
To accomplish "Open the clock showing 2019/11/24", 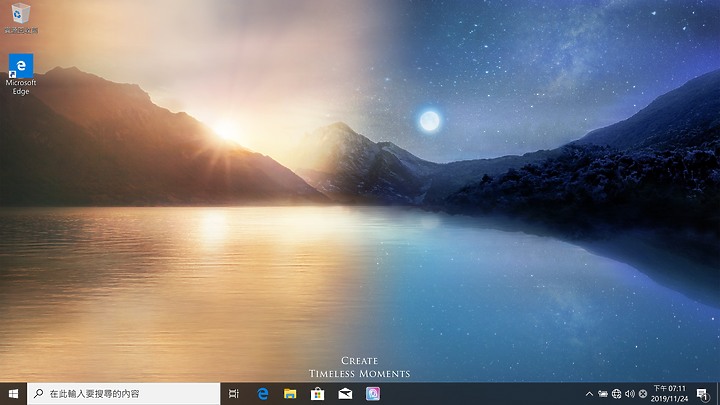I will pyautogui.click(x=669, y=394).
